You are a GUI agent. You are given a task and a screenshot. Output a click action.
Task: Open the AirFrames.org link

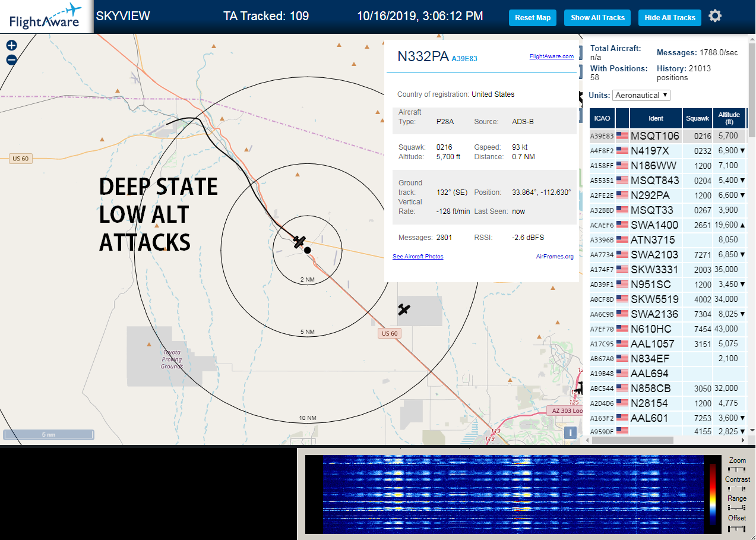point(555,257)
